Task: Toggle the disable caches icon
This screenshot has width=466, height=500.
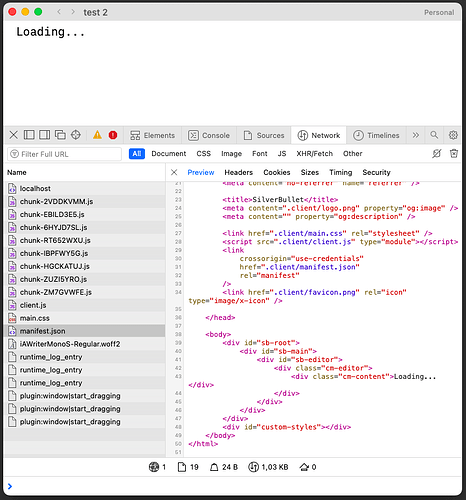Action: [437, 154]
